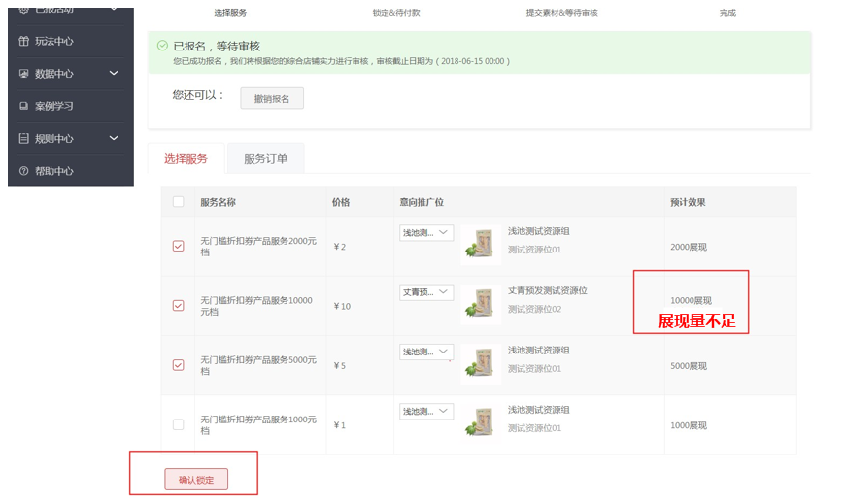Switch to the 服务订单 tab

click(x=265, y=158)
